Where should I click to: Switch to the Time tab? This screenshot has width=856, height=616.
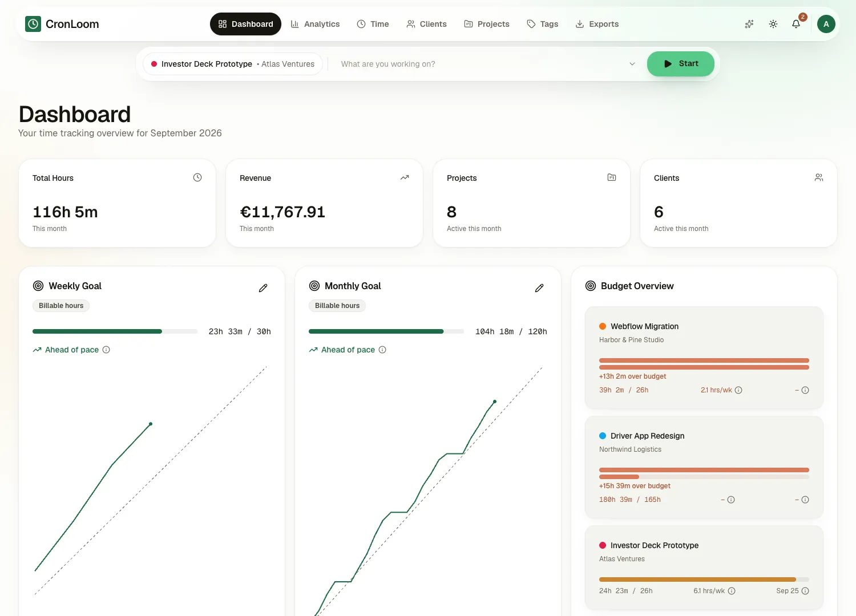click(x=373, y=24)
